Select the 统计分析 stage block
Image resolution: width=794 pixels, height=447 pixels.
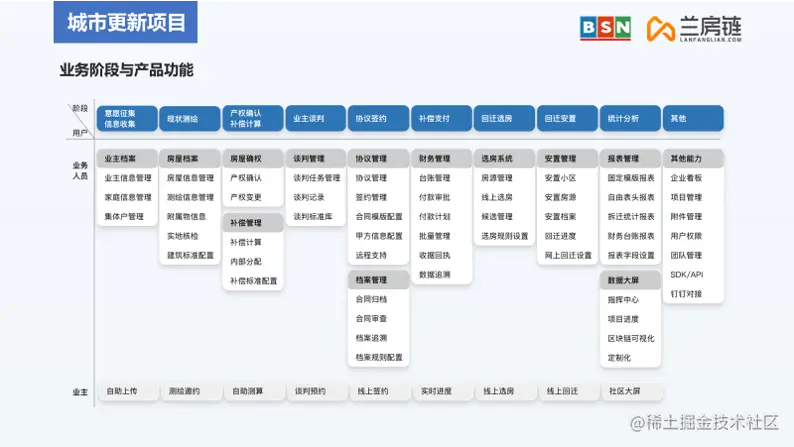[x=630, y=118]
